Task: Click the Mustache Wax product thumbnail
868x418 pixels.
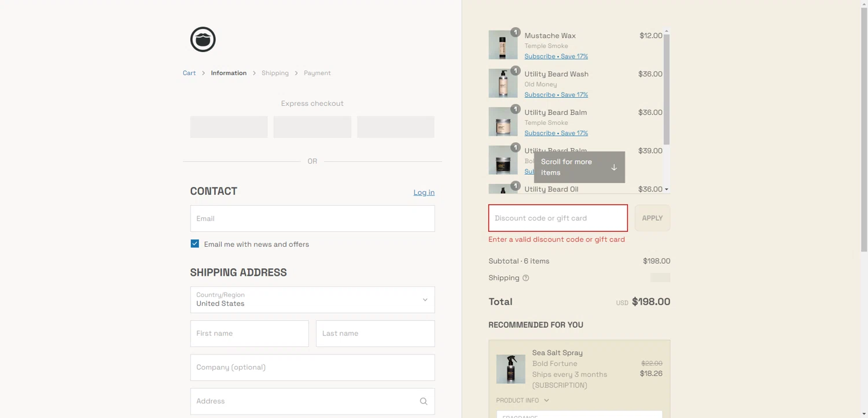Action: pos(503,45)
